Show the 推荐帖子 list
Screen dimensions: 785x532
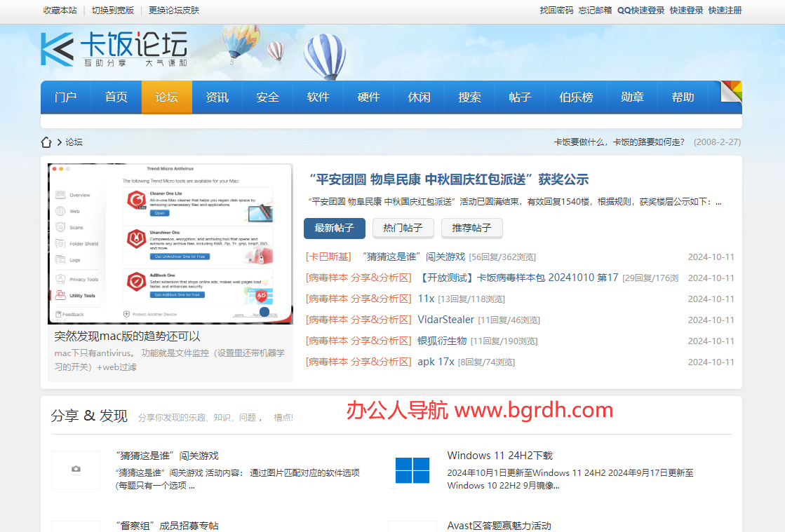(x=471, y=229)
